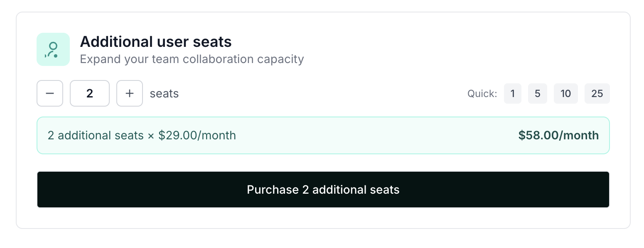Click the seat quantity input field
Image resolution: width=644 pixels, height=248 pixels.
click(90, 93)
